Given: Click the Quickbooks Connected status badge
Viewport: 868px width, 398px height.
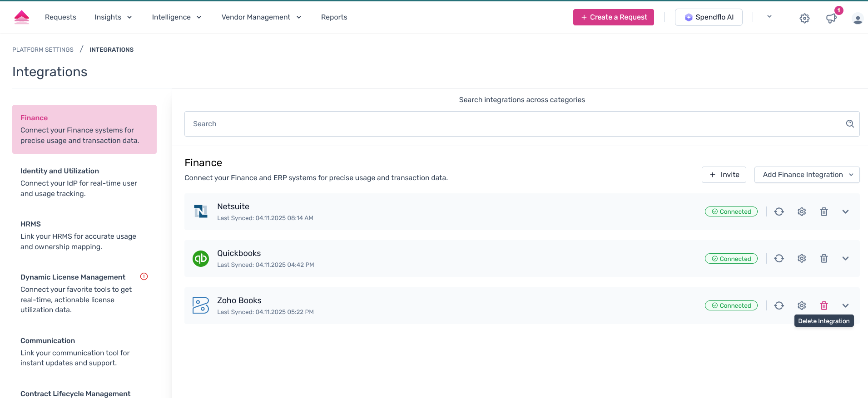Looking at the screenshot, I should pos(731,259).
